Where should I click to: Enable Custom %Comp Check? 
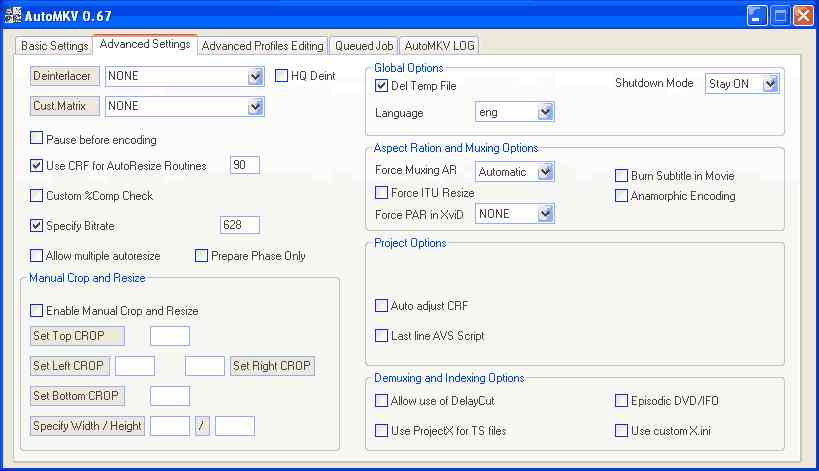[37, 196]
